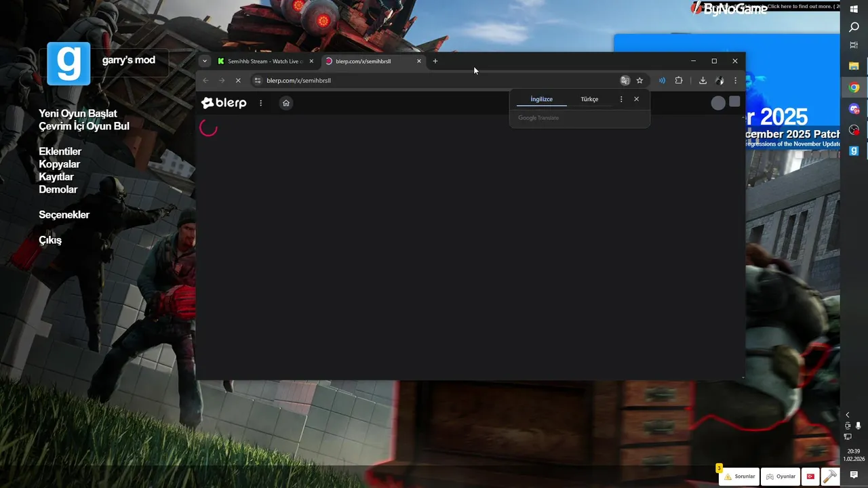868x488 pixels.
Task: Close the blerp.com/x/semihbrsll tab
Action: coord(419,61)
